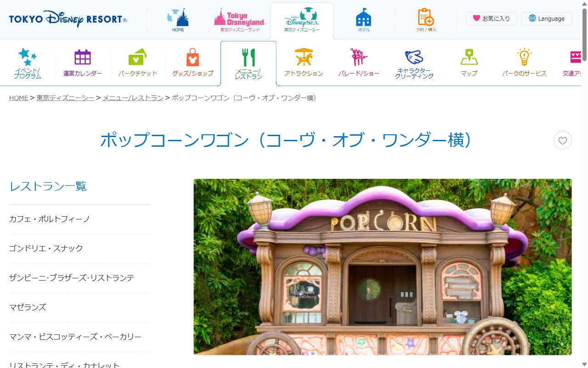Open the Language selector

(547, 19)
